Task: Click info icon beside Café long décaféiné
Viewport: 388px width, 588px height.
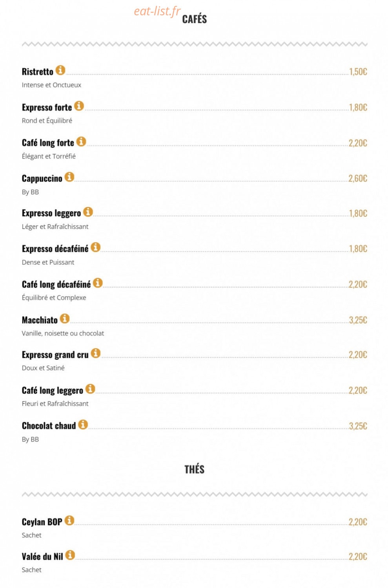Action: (x=98, y=283)
